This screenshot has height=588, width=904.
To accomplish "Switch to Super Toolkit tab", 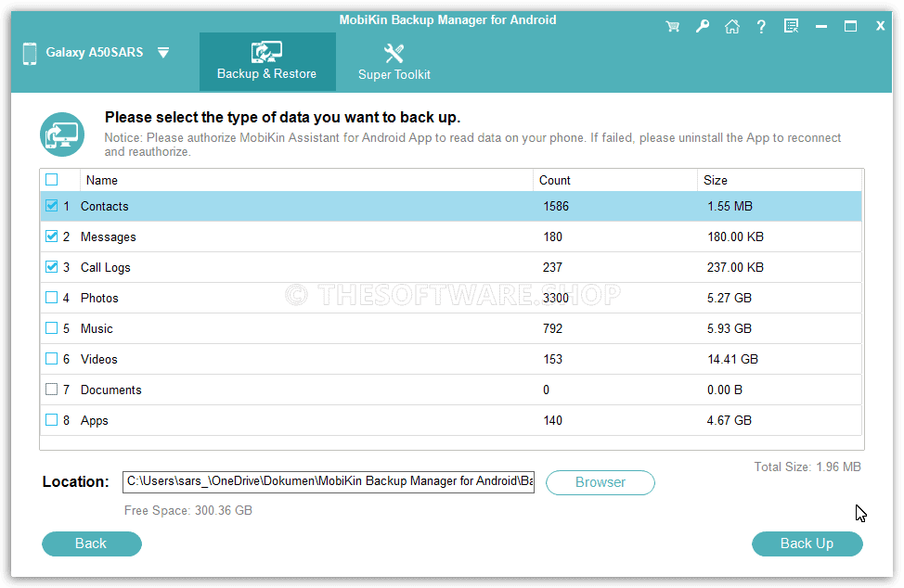I will 394,61.
